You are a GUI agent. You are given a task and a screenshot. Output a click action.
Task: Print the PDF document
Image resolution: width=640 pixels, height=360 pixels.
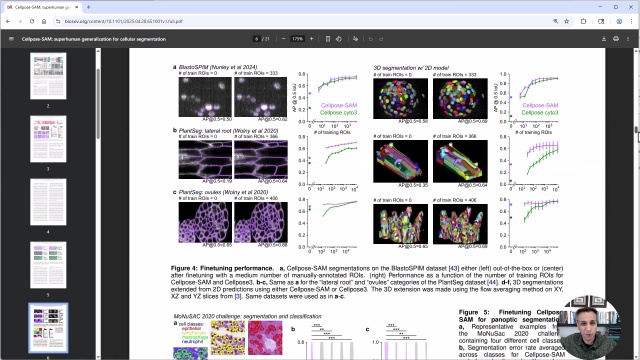616,39
